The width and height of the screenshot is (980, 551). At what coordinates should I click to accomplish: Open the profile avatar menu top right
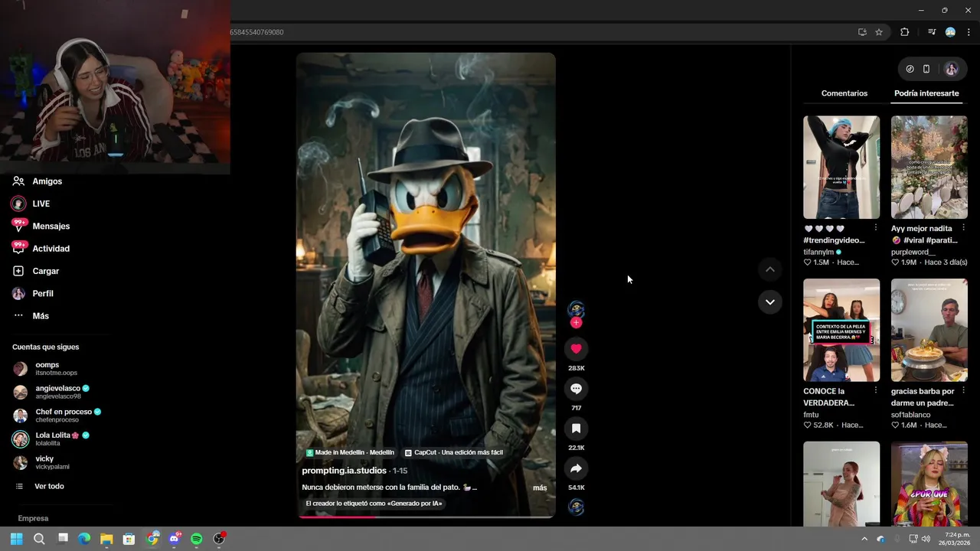[x=952, y=69]
